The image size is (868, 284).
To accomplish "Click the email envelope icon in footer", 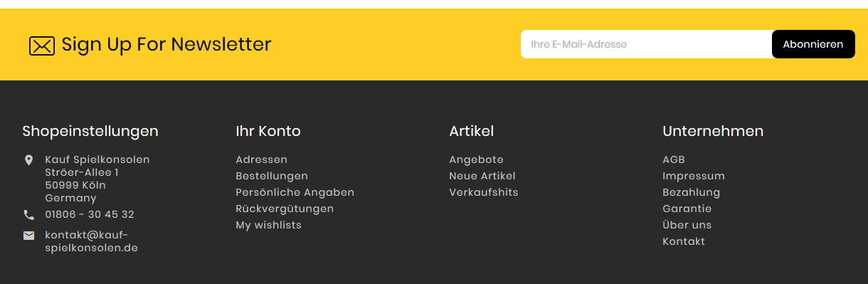I will point(28,236).
